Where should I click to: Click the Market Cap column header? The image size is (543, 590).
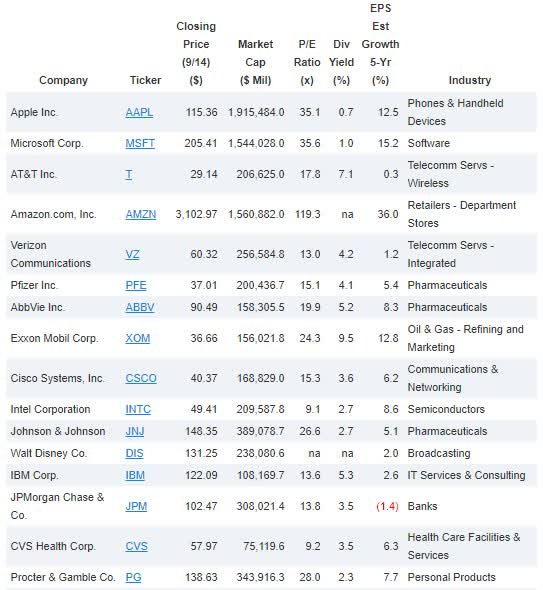tap(256, 62)
